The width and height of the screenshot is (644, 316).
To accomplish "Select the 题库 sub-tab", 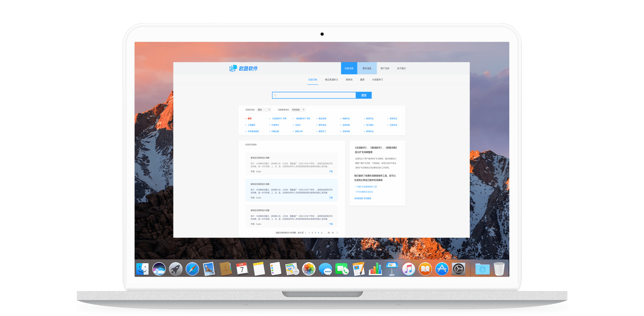I will (362, 80).
